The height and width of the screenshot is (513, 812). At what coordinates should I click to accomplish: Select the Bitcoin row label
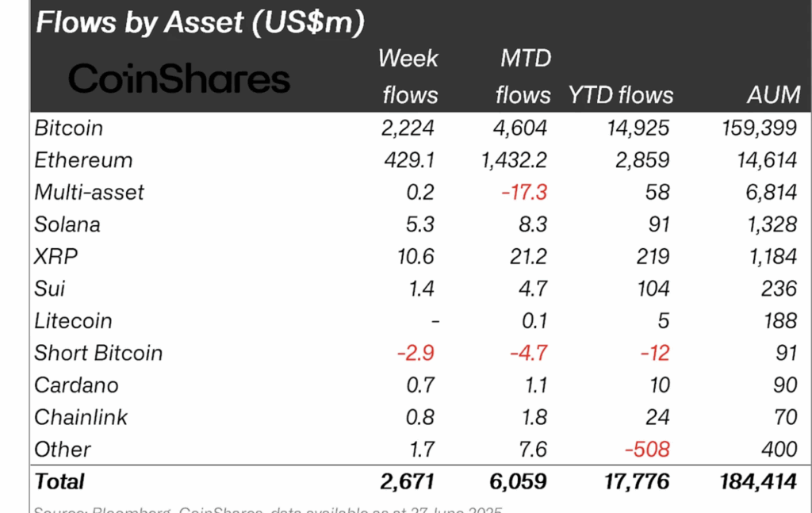(68, 128)
